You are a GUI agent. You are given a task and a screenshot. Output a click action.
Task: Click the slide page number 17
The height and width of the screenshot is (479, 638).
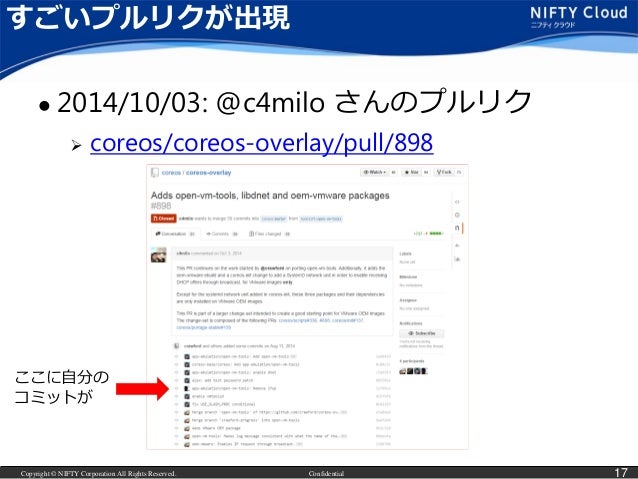point(621,473)
